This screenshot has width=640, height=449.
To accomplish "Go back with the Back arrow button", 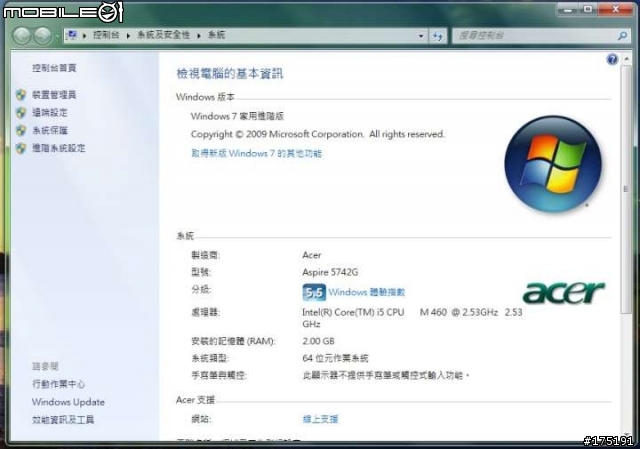I will (x=22, y=36).
